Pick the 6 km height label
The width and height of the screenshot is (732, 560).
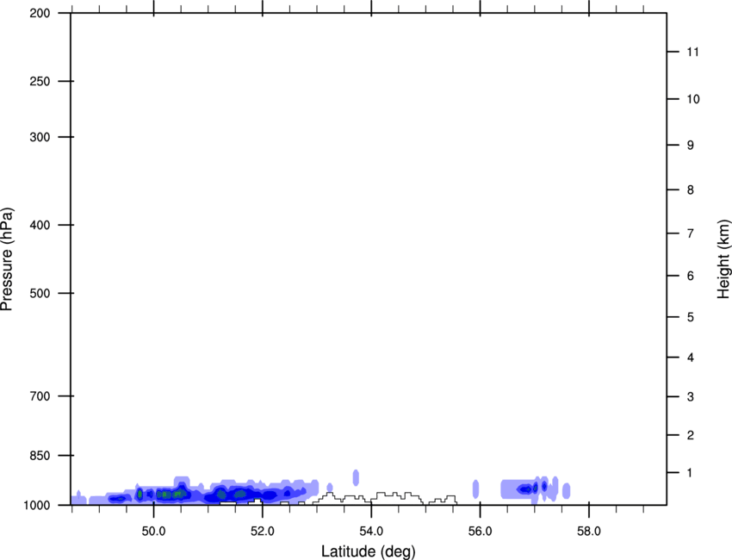tap(690, 276)
